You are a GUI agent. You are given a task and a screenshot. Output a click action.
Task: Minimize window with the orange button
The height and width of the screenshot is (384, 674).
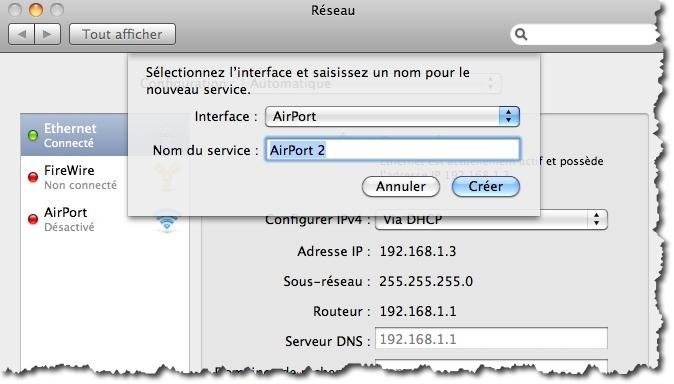click(36, 9)
